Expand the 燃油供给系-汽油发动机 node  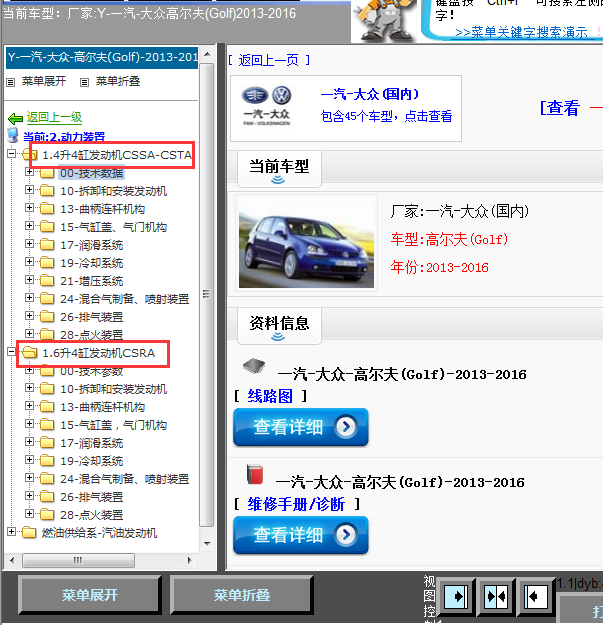coord(12,531)
